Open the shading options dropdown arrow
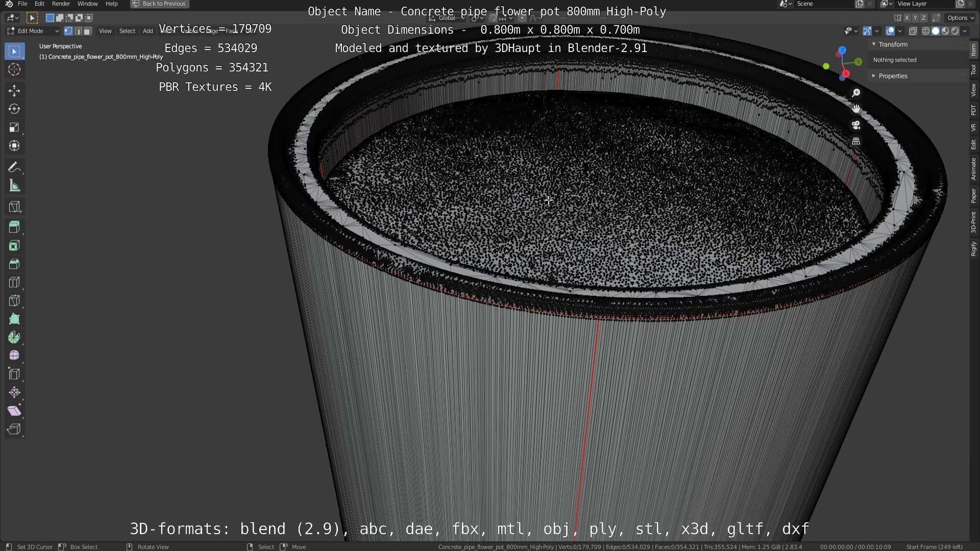This screenshot has width=980, height=551. 965,31
